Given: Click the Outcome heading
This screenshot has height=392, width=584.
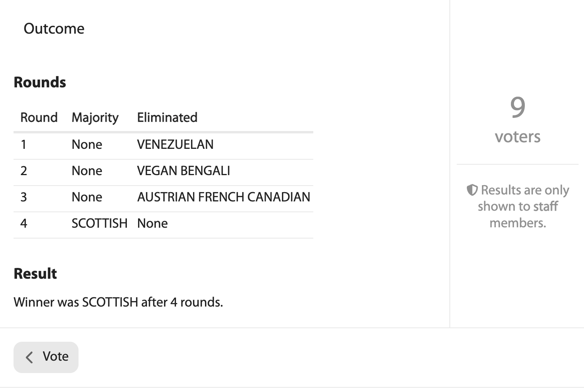Looking at the screenshot, I should (x=54, y=29).
